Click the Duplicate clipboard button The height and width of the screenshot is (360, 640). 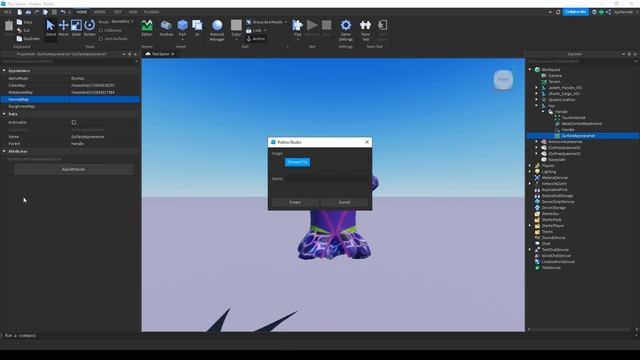point(28,39)
